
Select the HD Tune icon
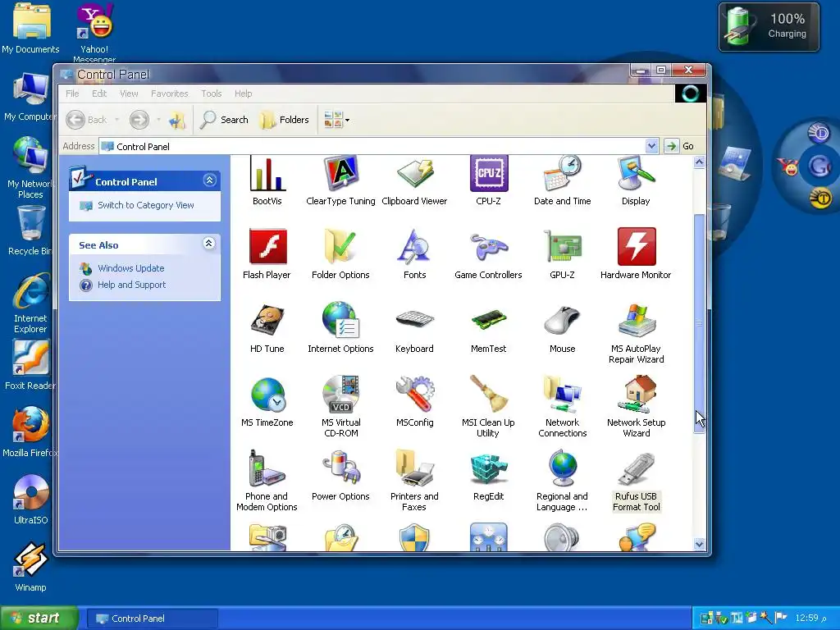(x=267, y=328)
